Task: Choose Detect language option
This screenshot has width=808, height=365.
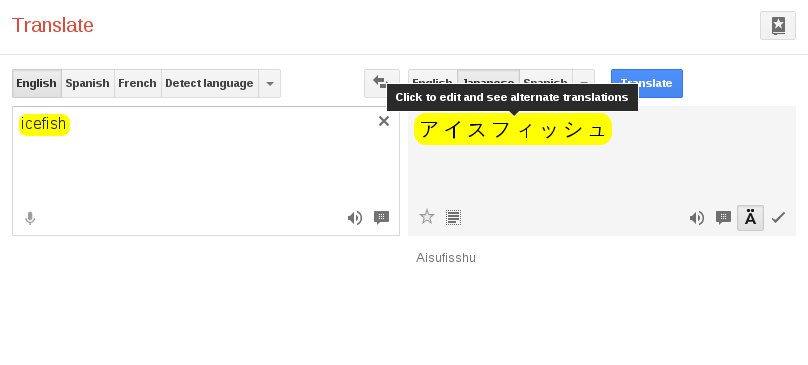Action: (x=209, y=84)
